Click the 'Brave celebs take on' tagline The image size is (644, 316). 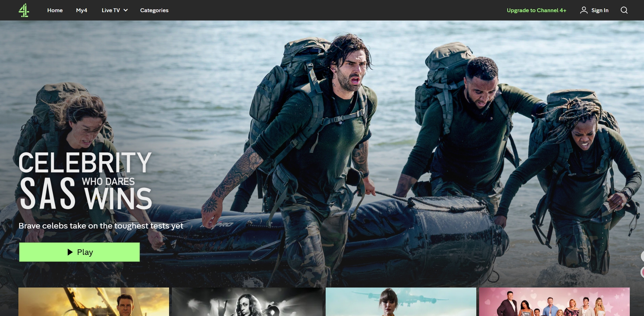tap(101, 226)
